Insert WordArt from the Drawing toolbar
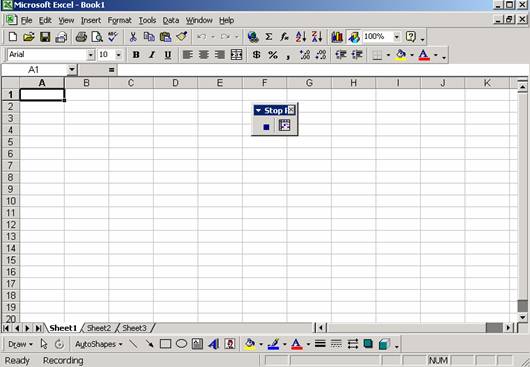Image resolution: width=530 pixels, height=367 pixels. [x=214, y=344]
